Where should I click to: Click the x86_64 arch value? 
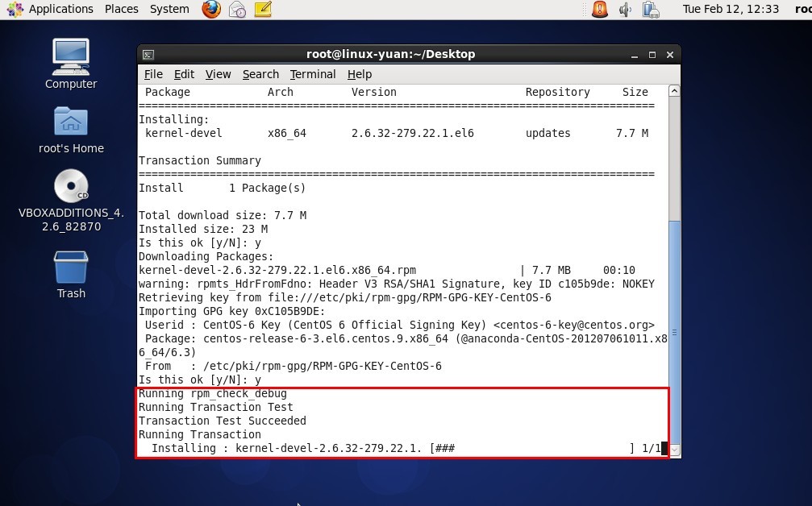tap(287, 133)
